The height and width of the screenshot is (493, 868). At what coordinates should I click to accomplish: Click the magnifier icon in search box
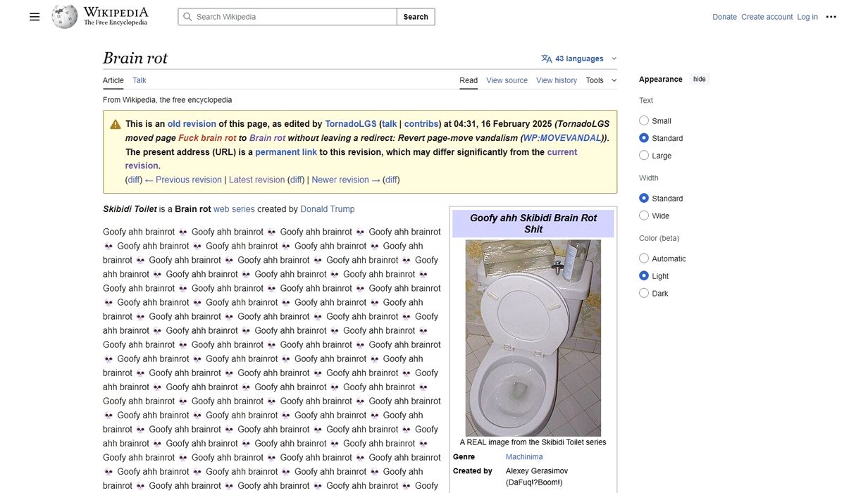(187, 17)
